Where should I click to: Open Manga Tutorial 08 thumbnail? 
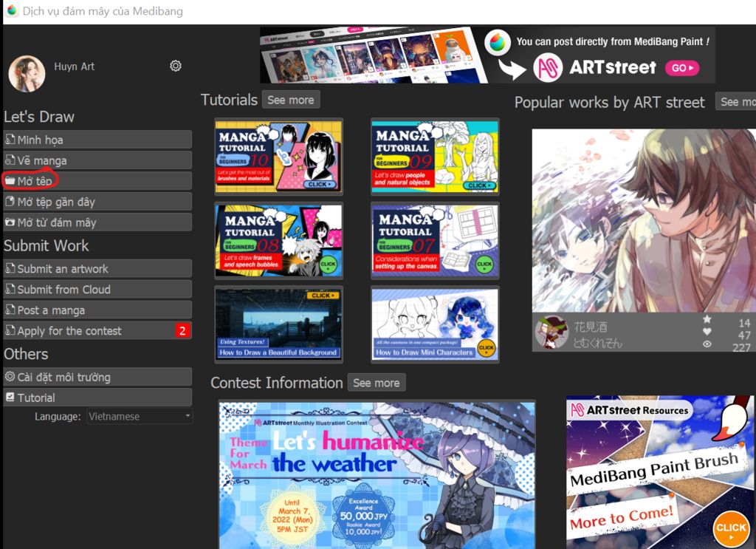point(278,240)
